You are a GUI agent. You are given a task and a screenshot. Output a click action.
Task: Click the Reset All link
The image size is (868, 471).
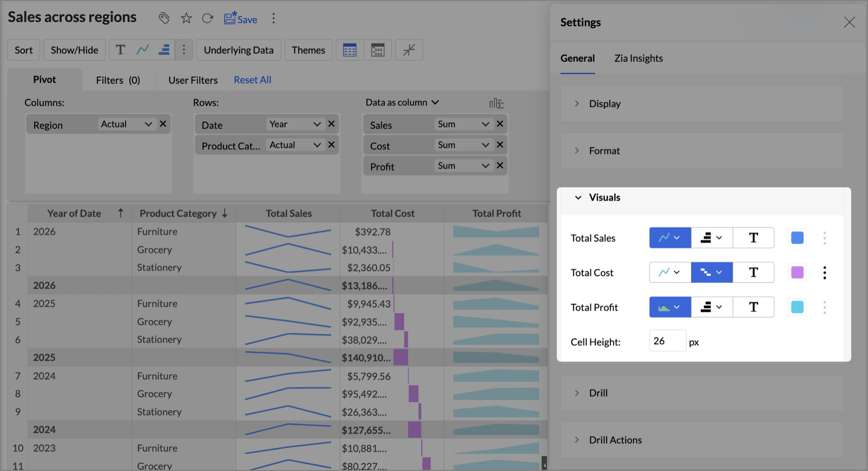(x=252, y=80)
